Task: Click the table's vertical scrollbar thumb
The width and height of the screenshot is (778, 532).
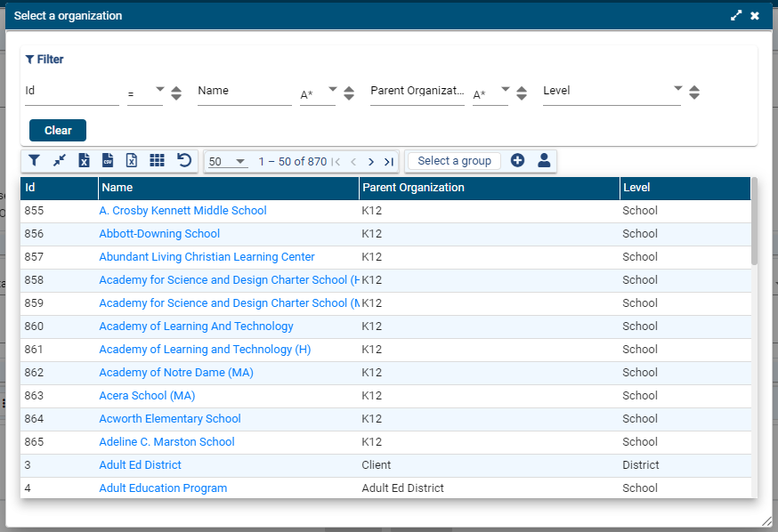Action: [x=754, y=222]
